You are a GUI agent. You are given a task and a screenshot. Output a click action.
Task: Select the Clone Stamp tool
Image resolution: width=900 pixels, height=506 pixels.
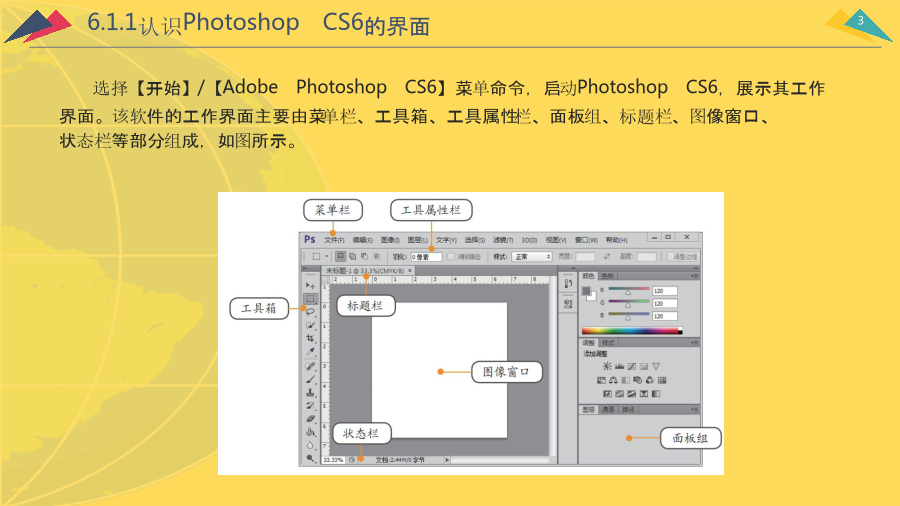point(311,393)
